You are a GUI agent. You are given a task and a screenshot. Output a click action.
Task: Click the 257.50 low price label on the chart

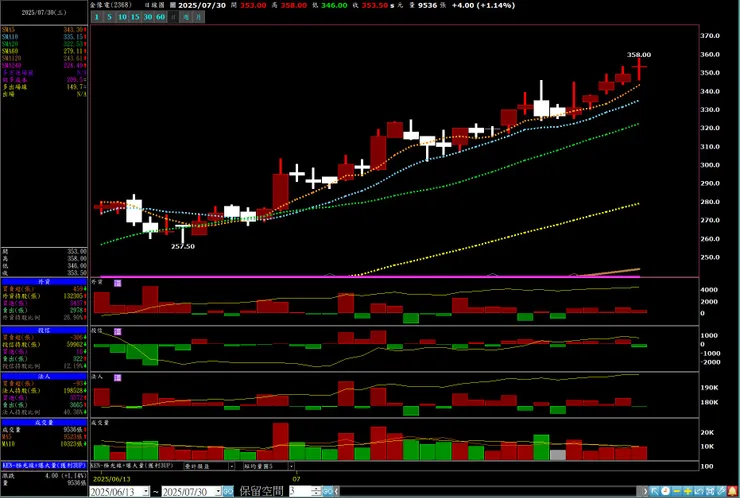pyautogui.click(x=183, y=246)
